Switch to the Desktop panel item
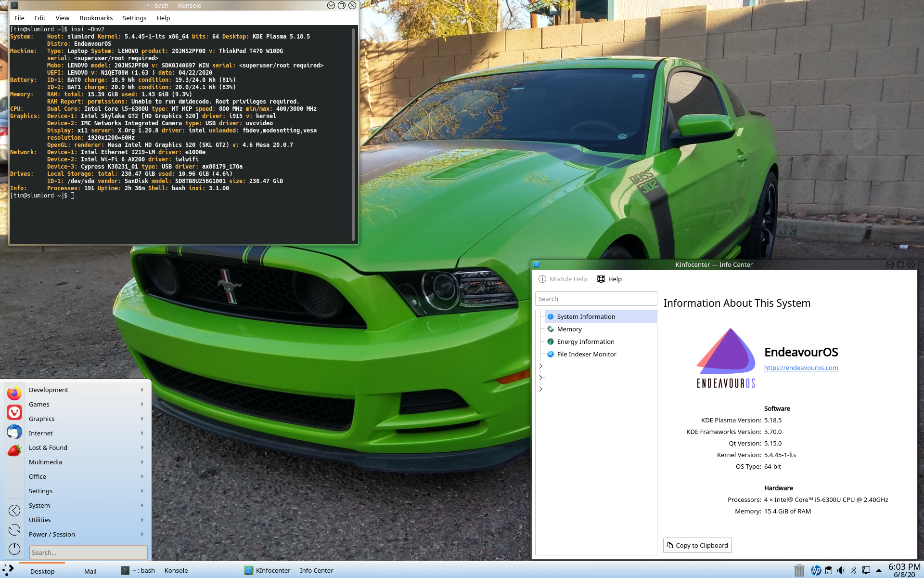The image size is (924, 578). tap(42, 571)
